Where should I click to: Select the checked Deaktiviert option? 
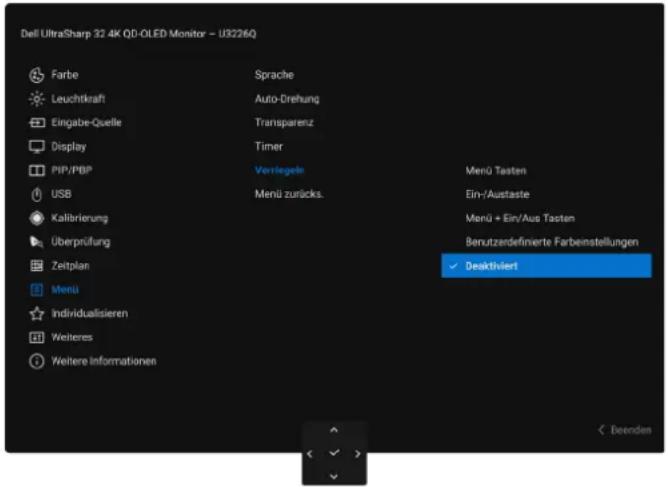click(x=547, y=266)
